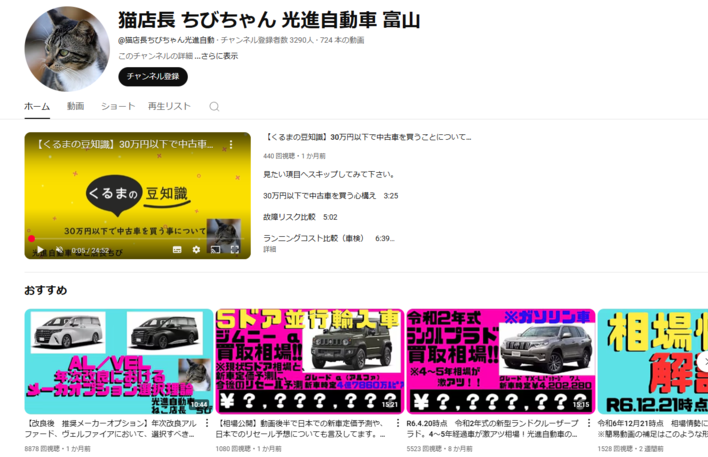The width and height of the screenshot is (708, 457).
Task: Open video player settings gear
Action: click(196, 250)
